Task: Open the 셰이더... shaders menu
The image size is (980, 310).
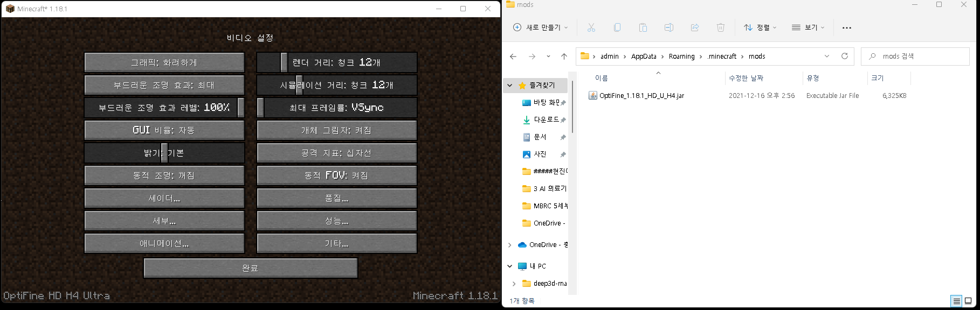Action: pyautogui.click(x=164, y=198)
